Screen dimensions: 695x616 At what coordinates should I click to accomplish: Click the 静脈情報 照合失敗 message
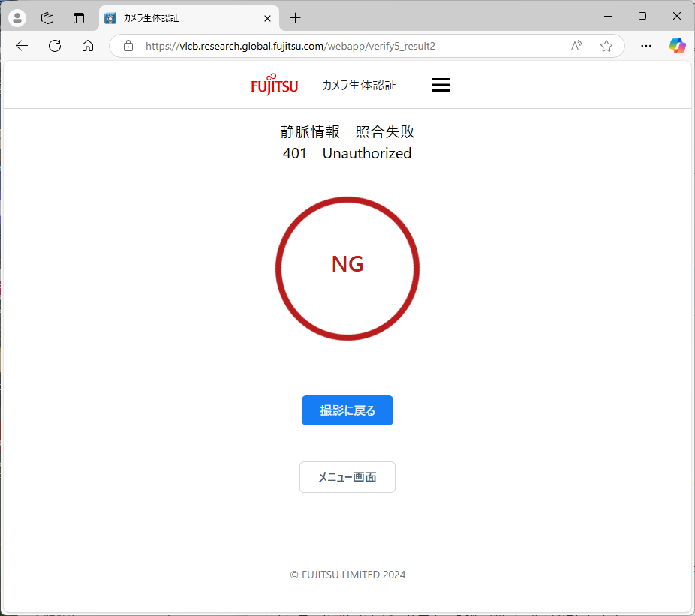click(347, 131)
